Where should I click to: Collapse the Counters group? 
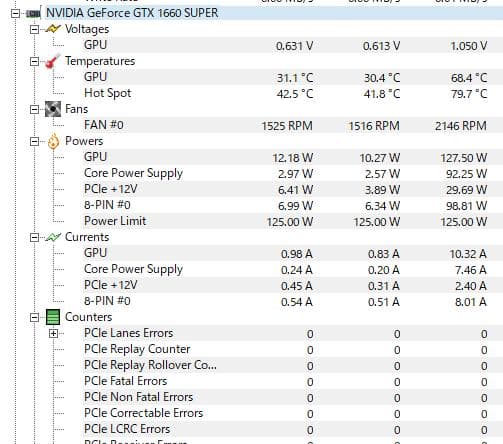[34, 317]
